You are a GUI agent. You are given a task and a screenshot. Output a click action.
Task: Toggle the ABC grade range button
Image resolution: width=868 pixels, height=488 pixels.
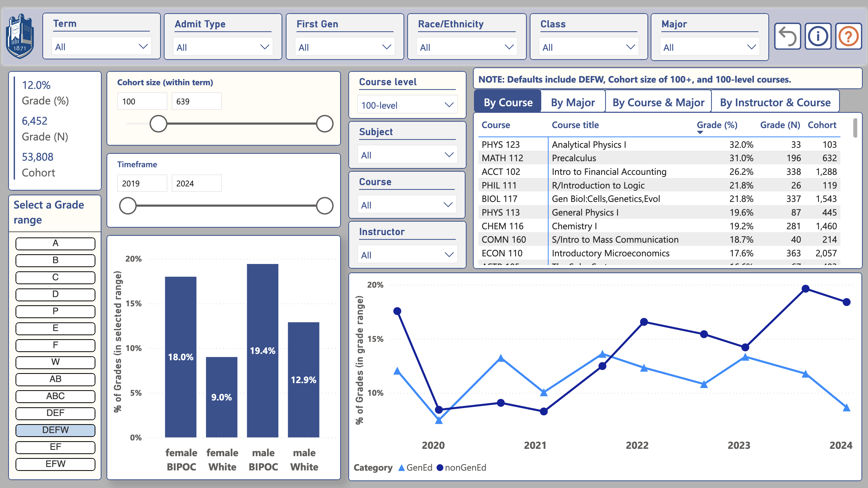(x=55, y=396)
